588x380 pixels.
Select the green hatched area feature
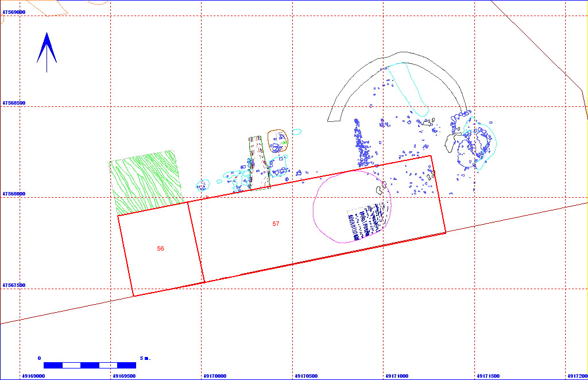[x=146, y=182]
